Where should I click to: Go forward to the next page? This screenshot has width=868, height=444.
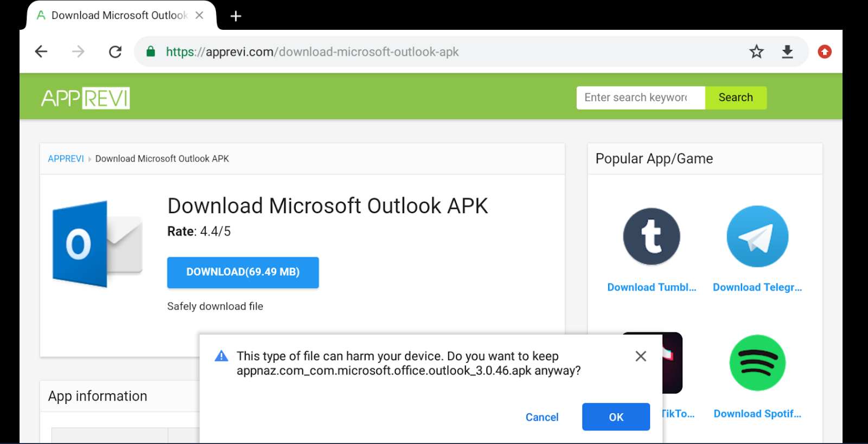tap(78, 52)
